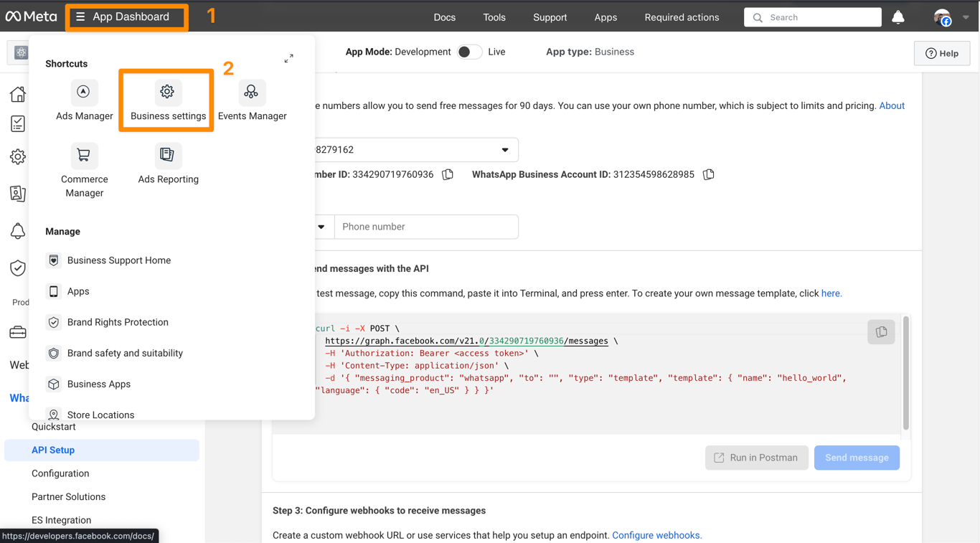
Task: Expand the sender phone number dropdown
Action: 505,150
